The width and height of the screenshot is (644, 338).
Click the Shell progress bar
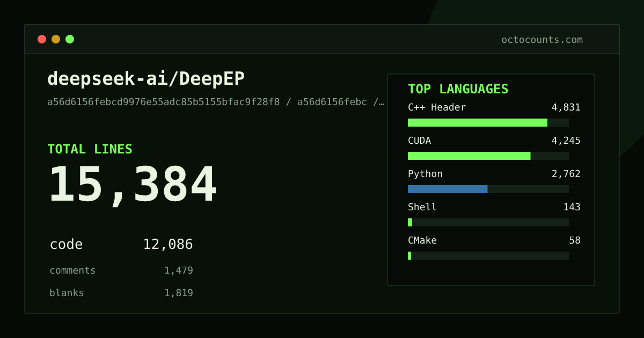coord(488,222)
